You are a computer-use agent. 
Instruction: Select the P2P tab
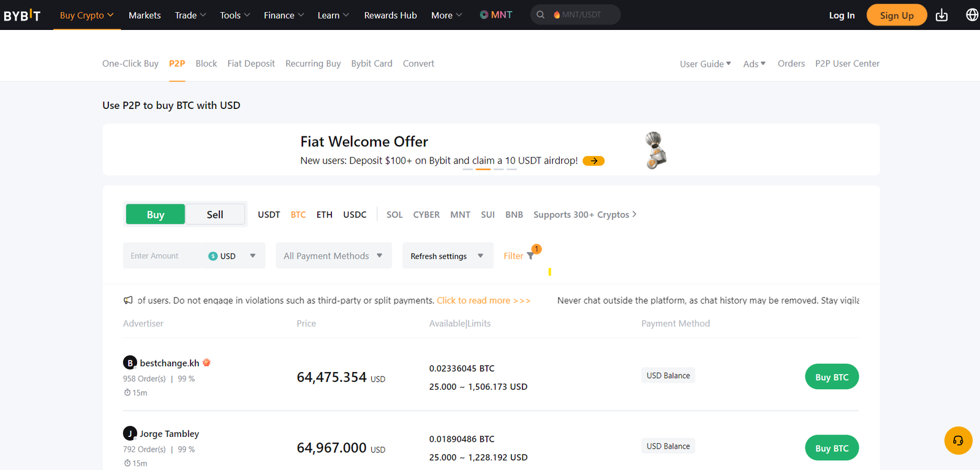pos(177,64)
